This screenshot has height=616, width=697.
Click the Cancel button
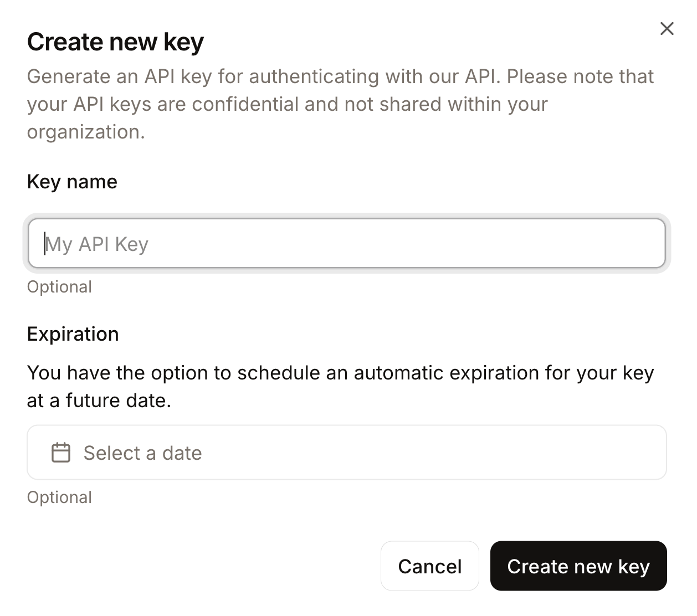(429, 566)
